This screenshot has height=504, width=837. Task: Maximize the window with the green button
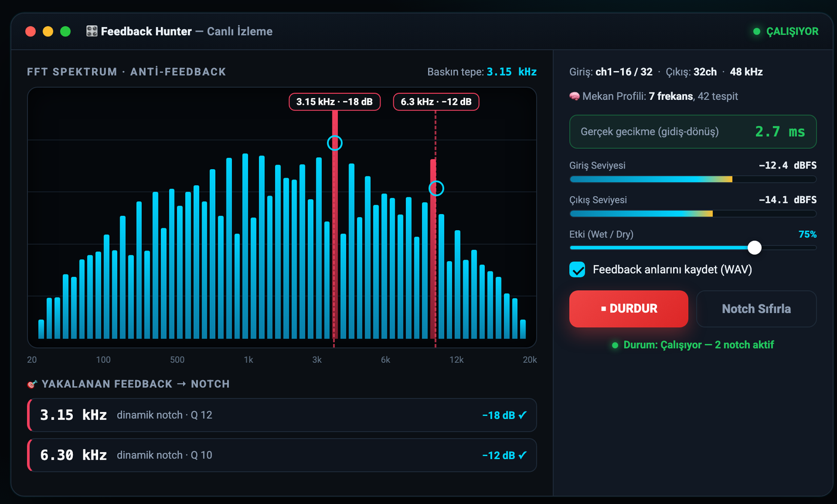point(65,32)
